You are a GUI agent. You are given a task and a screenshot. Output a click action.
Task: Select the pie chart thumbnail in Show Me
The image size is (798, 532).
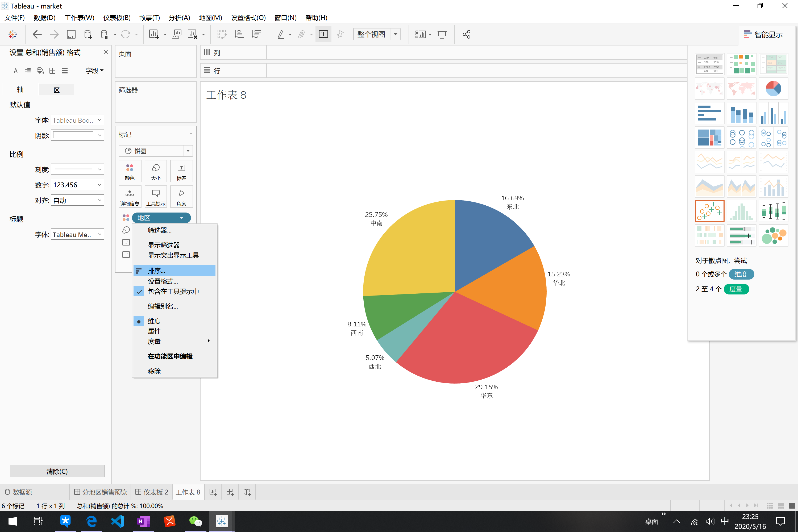tap(773, 89)
